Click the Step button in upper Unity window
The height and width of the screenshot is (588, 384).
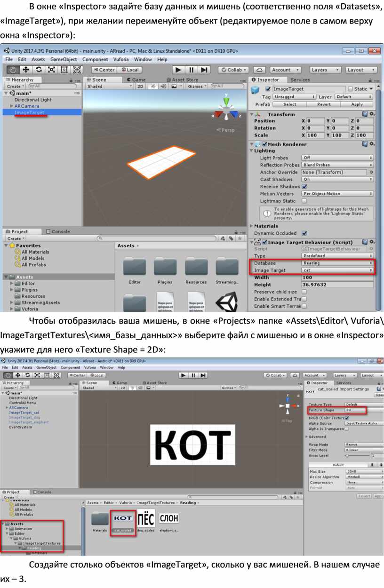tap(204, 70)
